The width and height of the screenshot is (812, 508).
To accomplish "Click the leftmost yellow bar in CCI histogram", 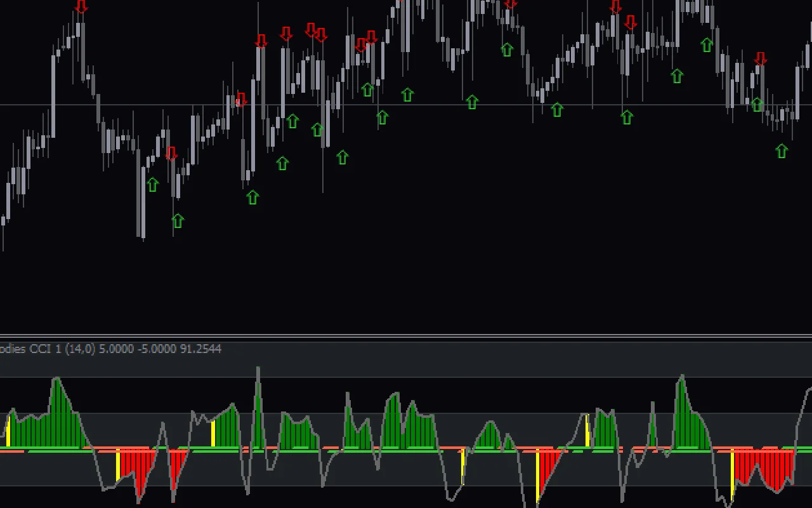I will (x=8, y=432).
